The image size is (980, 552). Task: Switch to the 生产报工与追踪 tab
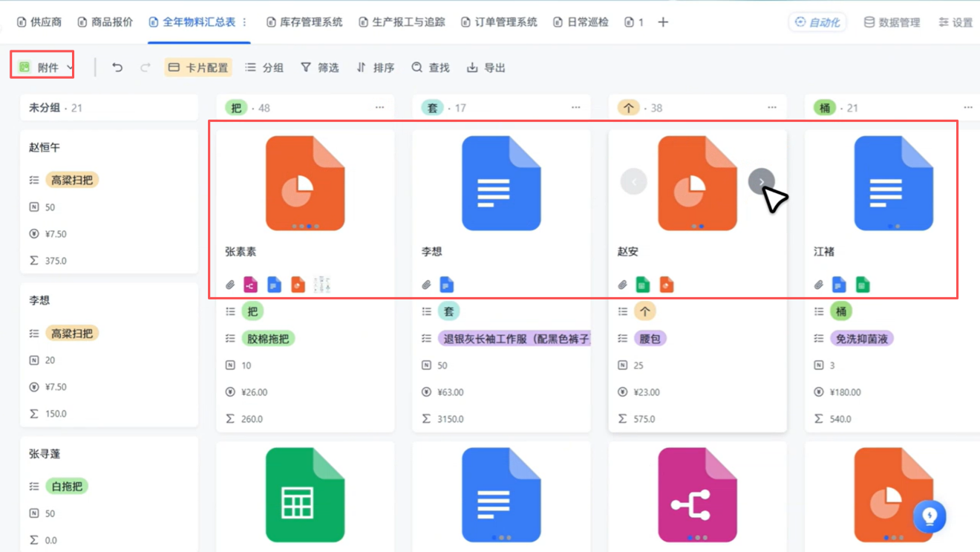point(402,22)
